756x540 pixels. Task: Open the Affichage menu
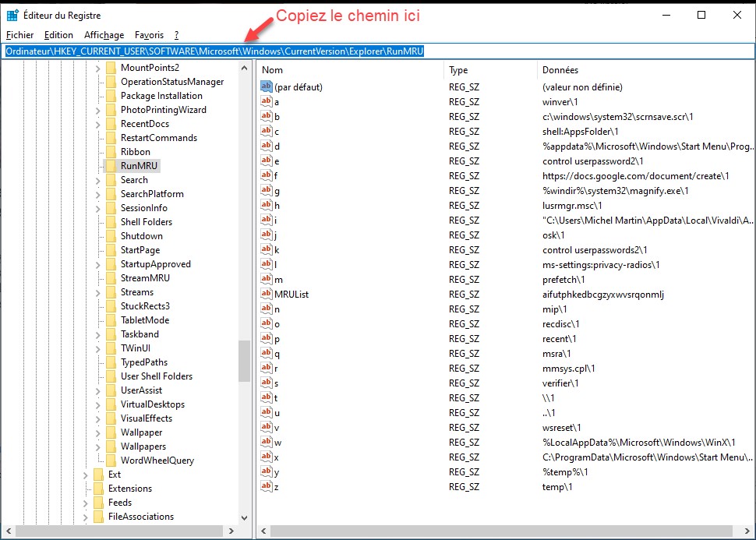(x=104, y=35)
